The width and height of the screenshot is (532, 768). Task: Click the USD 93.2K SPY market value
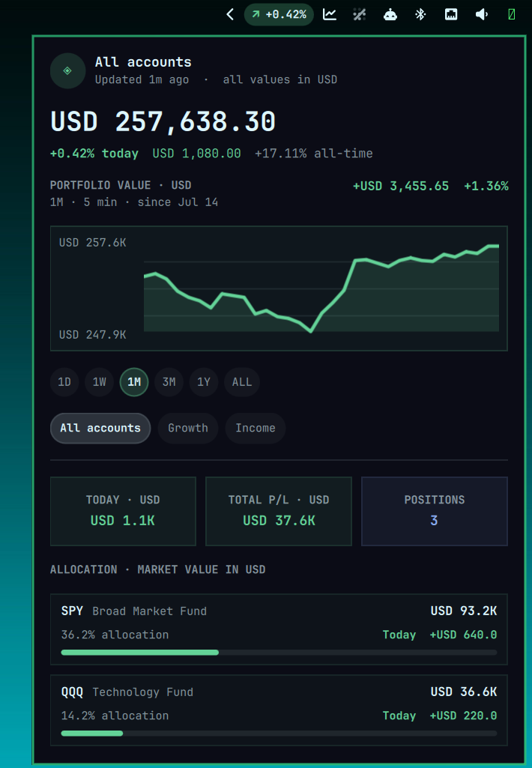click(463, 611)
